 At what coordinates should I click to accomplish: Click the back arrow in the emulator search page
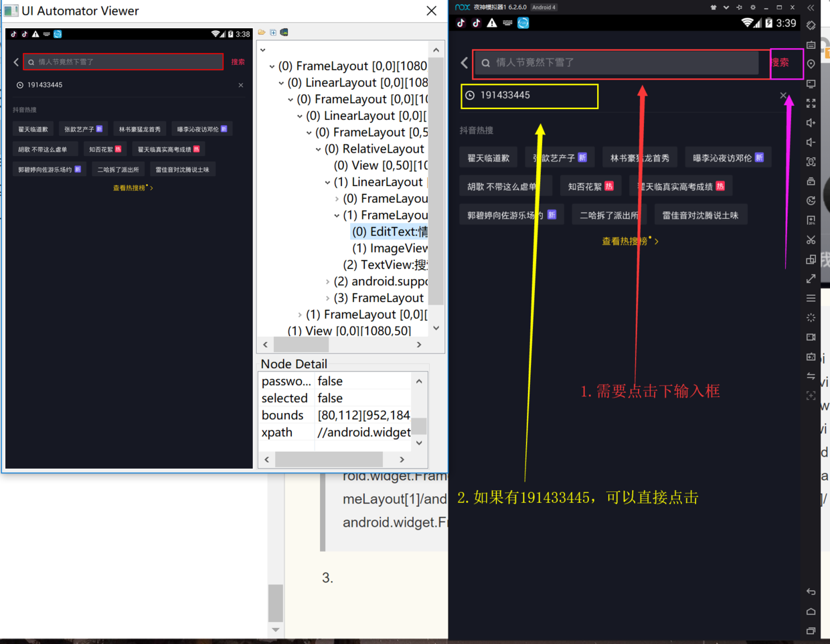(465, 62)
